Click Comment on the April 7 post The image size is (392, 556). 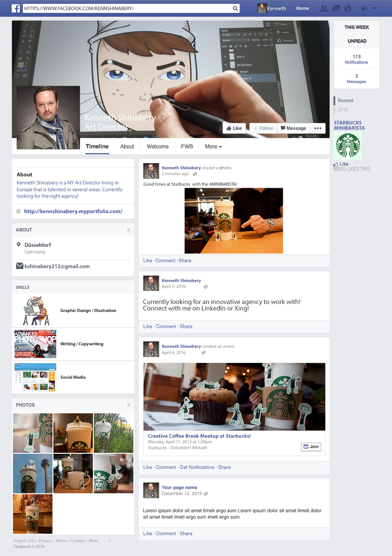[x=166, y=326]
